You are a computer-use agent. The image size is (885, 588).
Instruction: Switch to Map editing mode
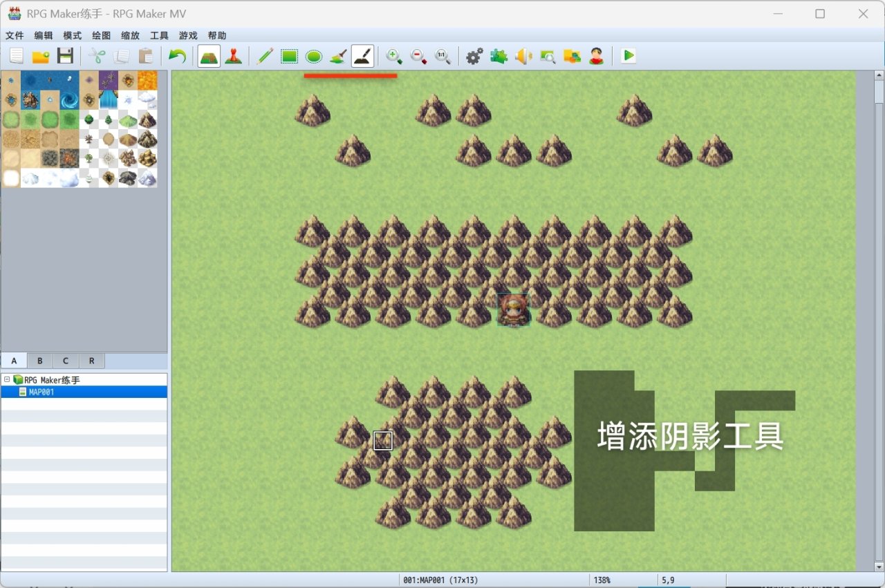(x=209, y=56)
